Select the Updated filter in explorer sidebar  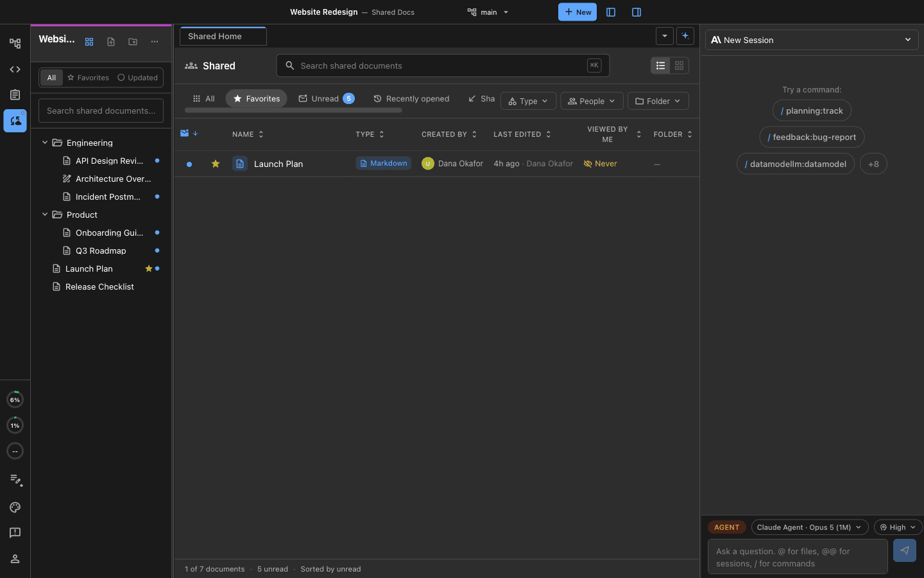point(137,78)
